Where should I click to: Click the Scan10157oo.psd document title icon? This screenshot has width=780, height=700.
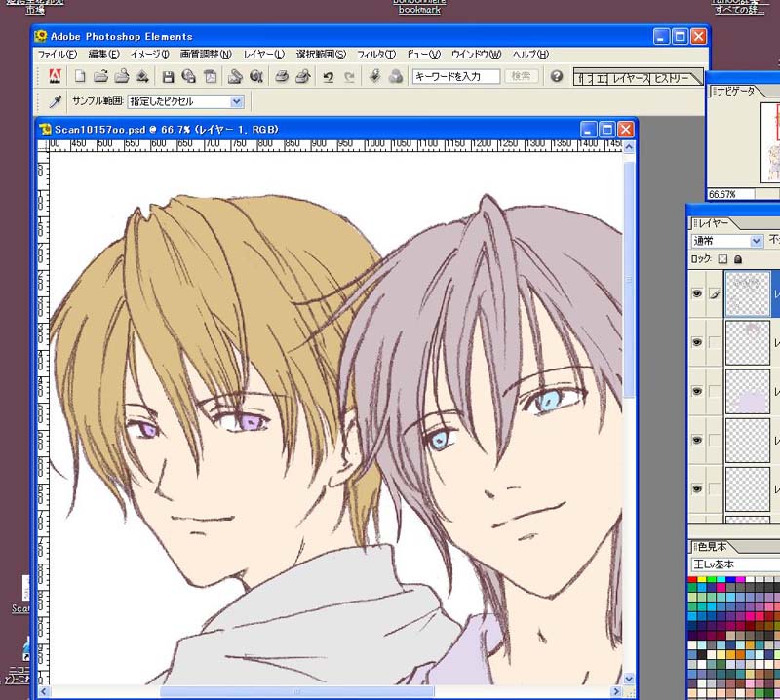tap(46, 130)
